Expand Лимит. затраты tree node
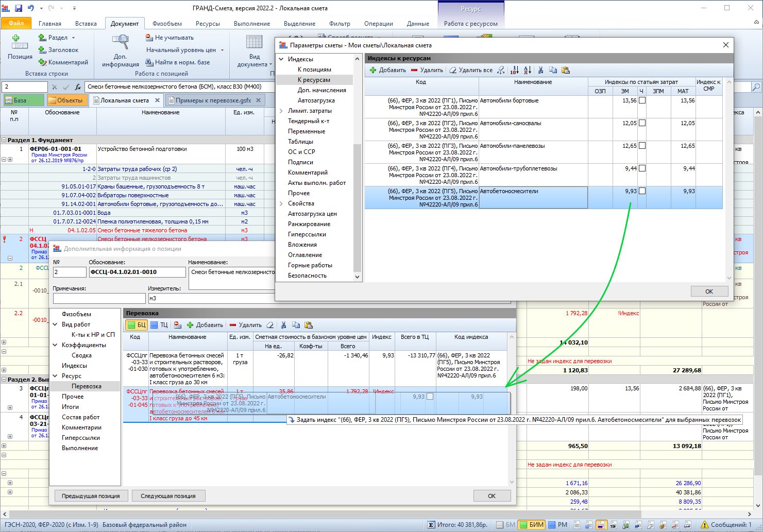The image size is (763, 532). [x=281, y=111]
